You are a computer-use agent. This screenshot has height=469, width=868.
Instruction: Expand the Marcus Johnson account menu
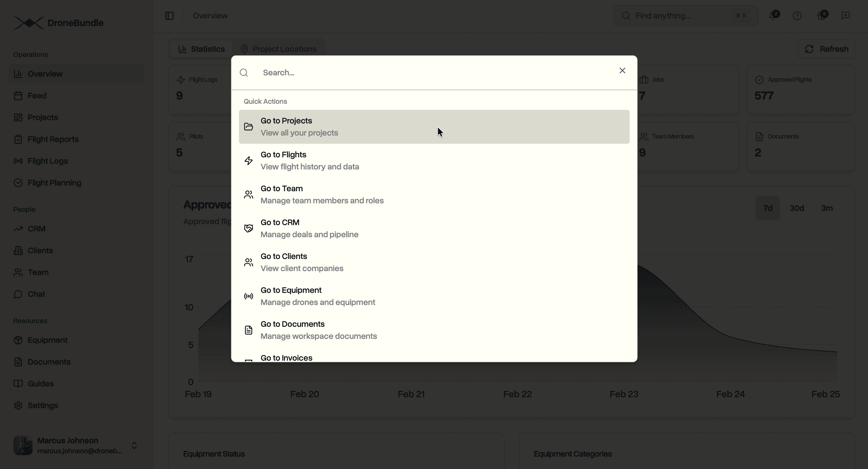click(134, 445)
